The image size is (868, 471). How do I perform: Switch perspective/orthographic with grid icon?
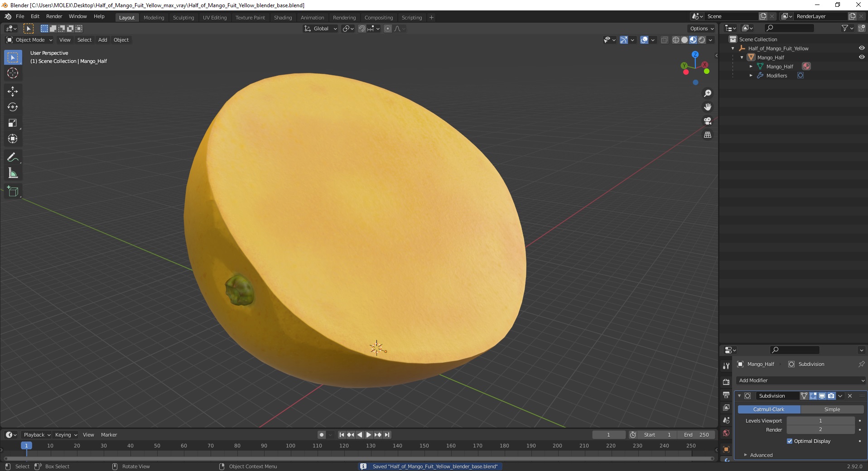click(708, 135)
